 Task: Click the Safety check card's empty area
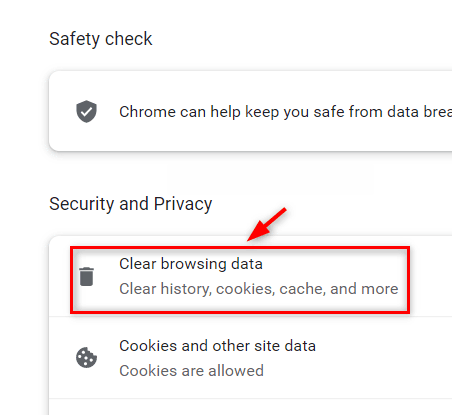(x=250, y=138)
